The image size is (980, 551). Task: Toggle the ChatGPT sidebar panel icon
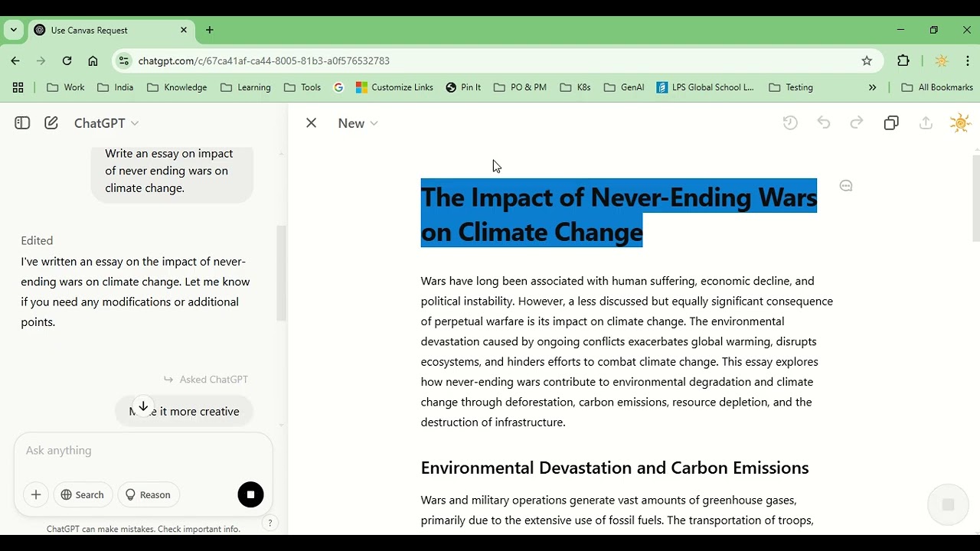coord(22,122)
